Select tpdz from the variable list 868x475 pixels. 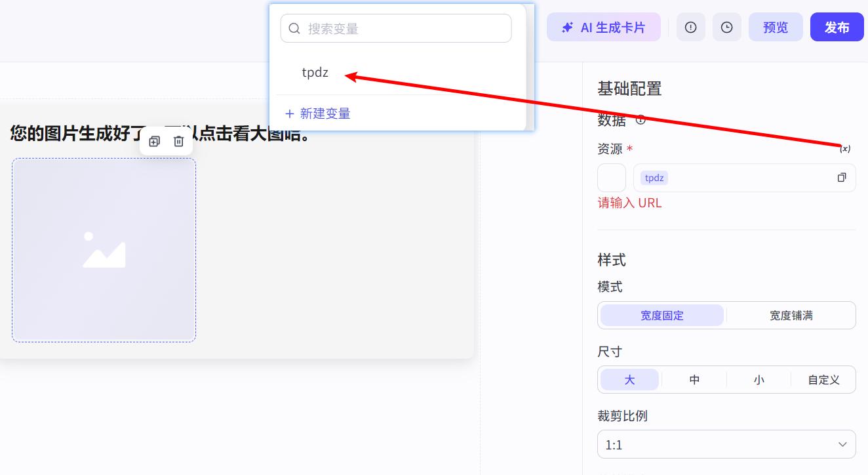(x=315, y=72)
